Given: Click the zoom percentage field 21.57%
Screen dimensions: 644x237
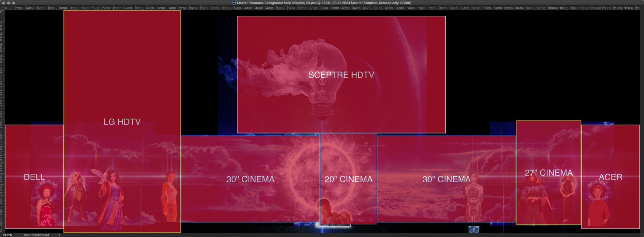Looking at the screenshot, I should [x=7, y=235].
